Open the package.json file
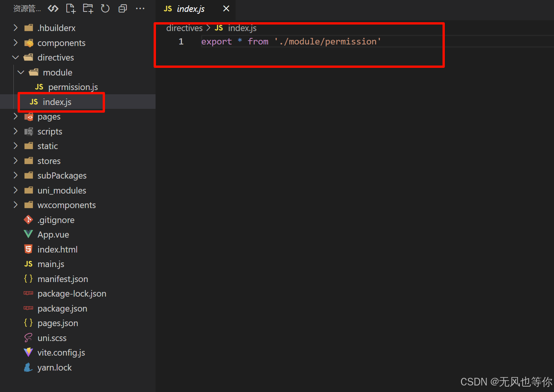This screenshot has height=392, width=554. coord(78,308)
